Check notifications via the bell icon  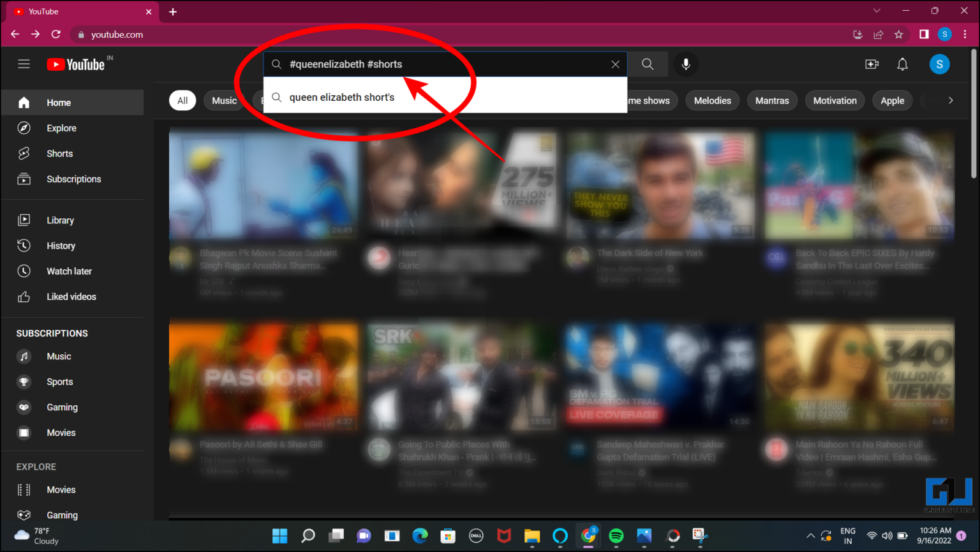click(902, 64)
